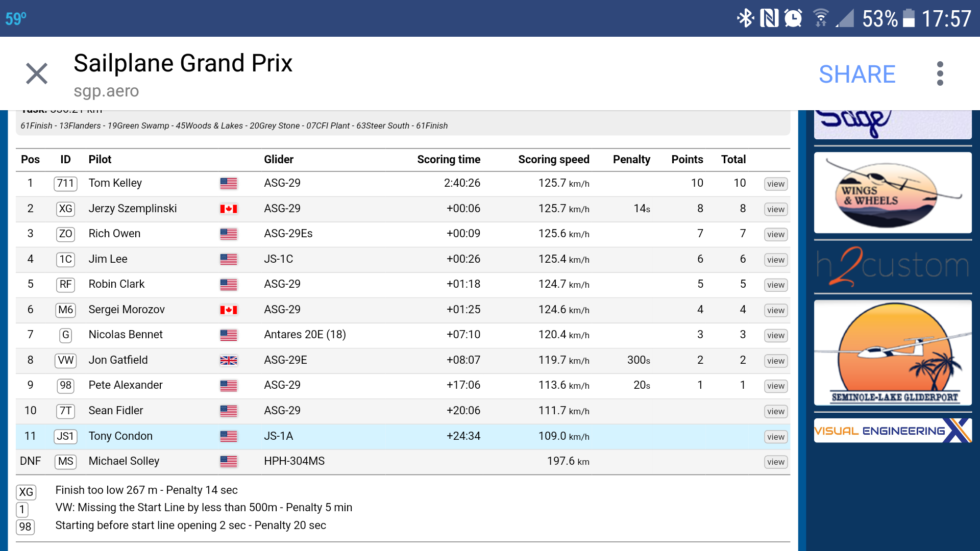This screenshot has height=551, width=980.
Task: Tap the Bluetooth status icon
Action: 745,18
